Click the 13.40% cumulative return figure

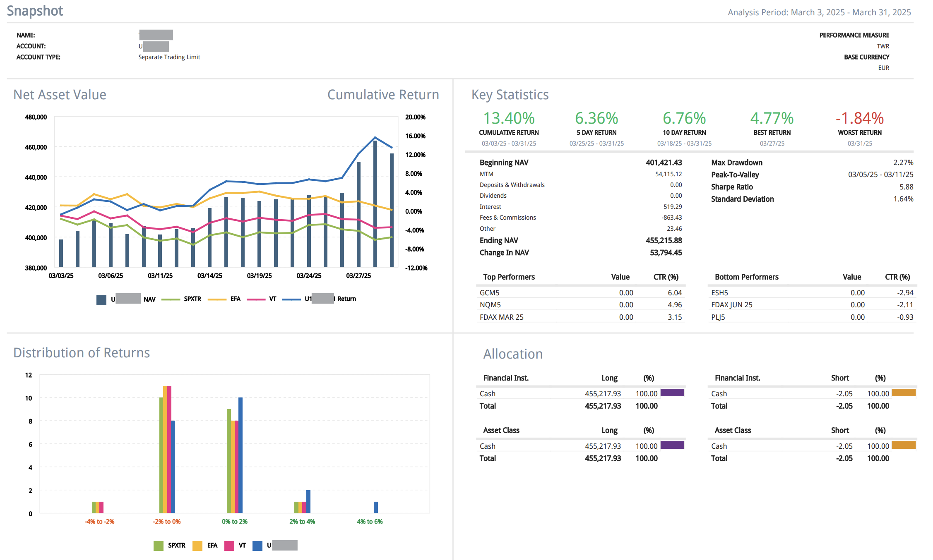pos(509,119)
